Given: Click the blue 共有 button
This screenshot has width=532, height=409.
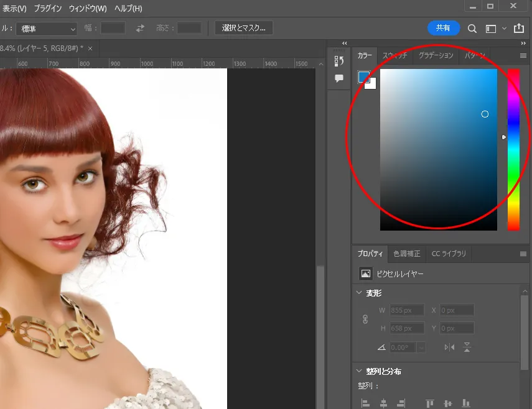Looking at the screenshot, I should pos(444,28).
